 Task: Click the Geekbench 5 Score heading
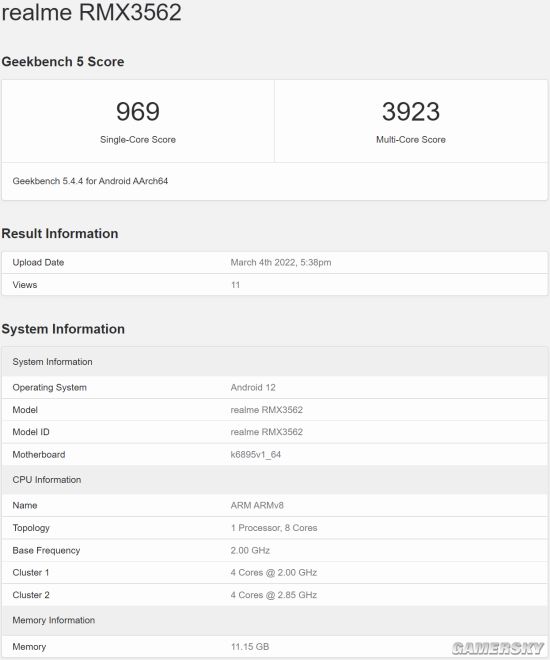(63, 62)
